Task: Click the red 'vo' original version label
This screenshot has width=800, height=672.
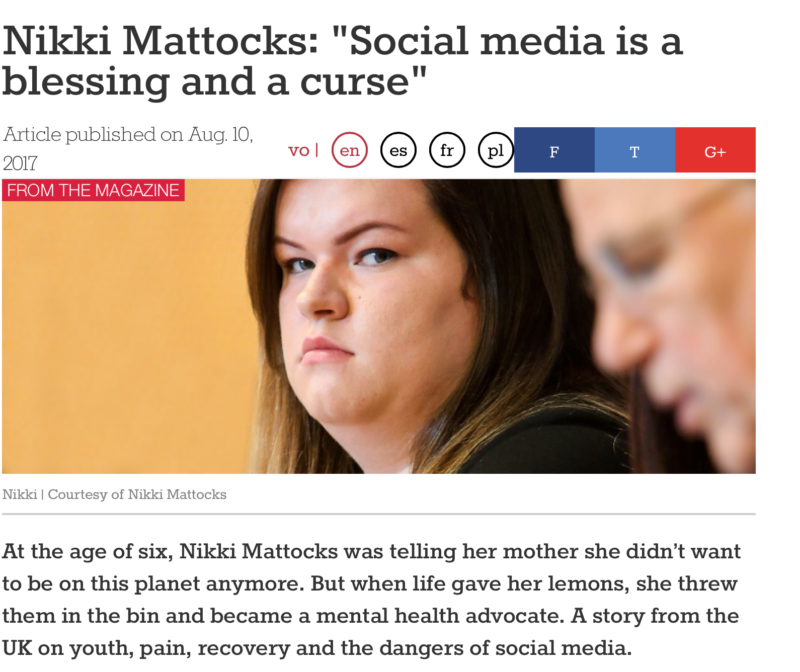Action: coord(298,150)
